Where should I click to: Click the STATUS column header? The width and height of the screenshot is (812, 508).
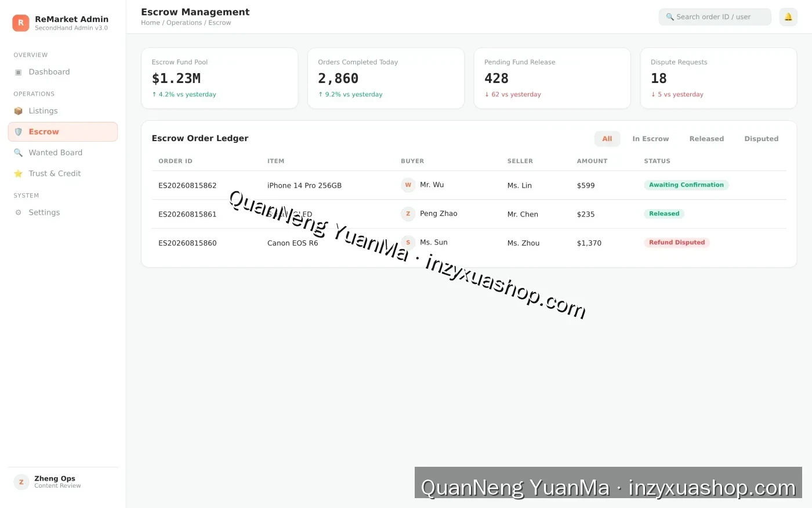[x=657, y=161]
